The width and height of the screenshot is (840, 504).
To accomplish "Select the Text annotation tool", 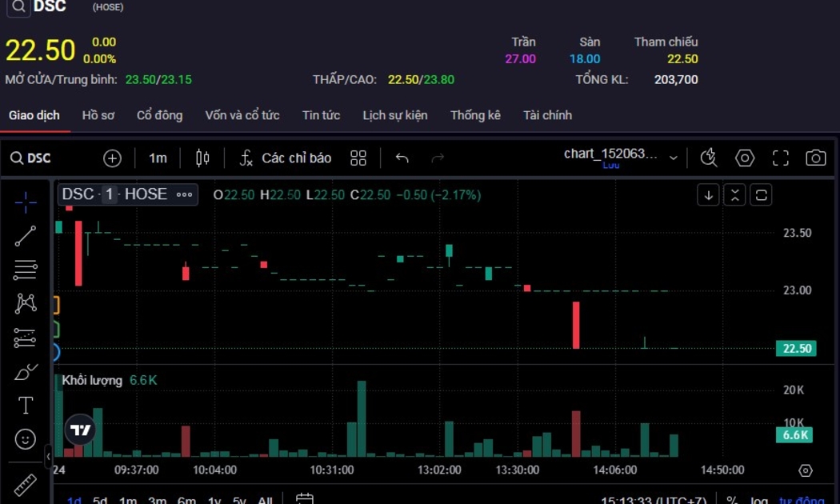I will [26, 406].
